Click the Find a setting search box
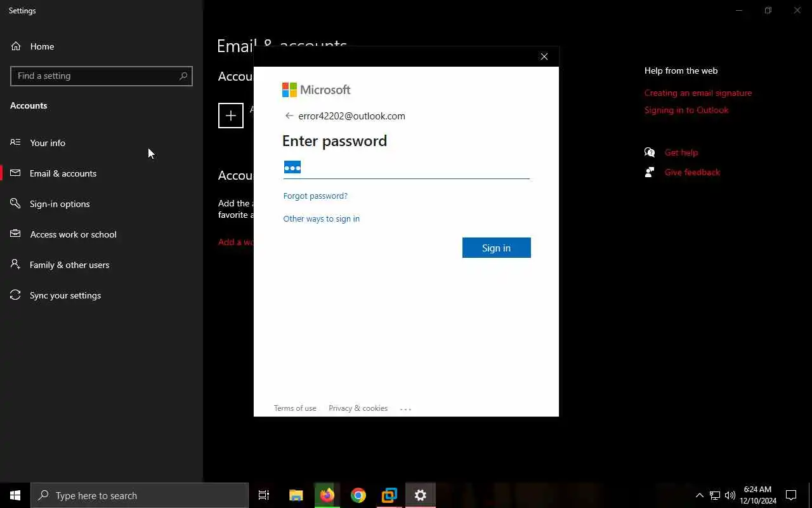 click(101, 76)
